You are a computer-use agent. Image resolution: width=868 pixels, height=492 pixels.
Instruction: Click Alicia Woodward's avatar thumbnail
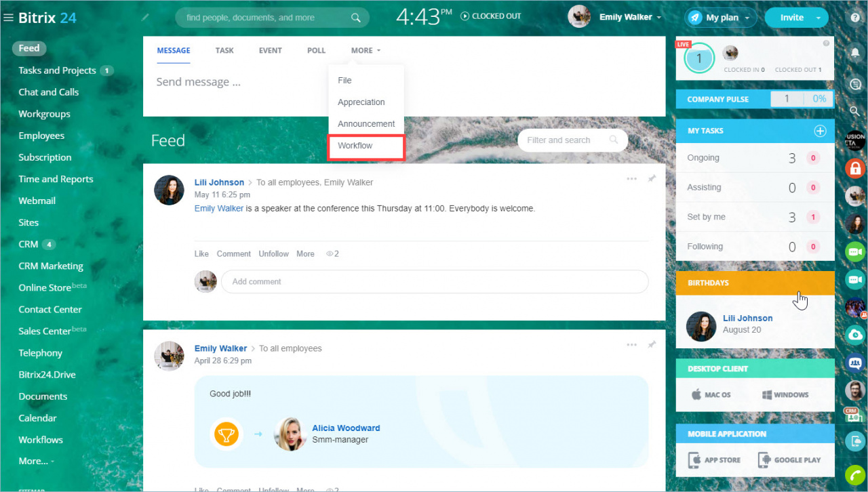coord(290,434)
